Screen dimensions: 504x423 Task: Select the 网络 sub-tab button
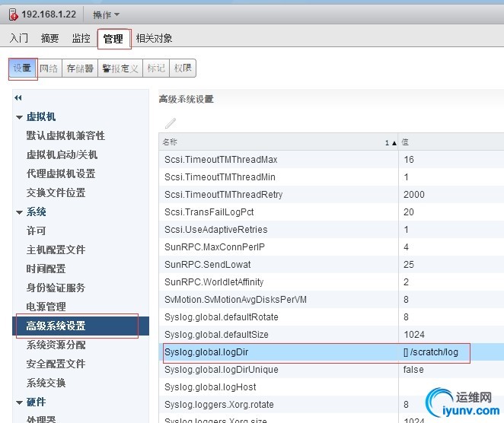(x=49, y=68)
